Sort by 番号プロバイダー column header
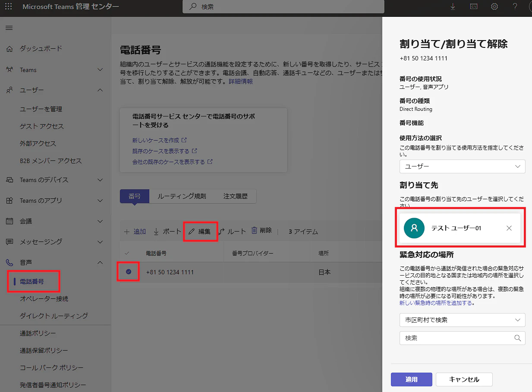The width and height of the screenshot is (532, 392). 253,254
